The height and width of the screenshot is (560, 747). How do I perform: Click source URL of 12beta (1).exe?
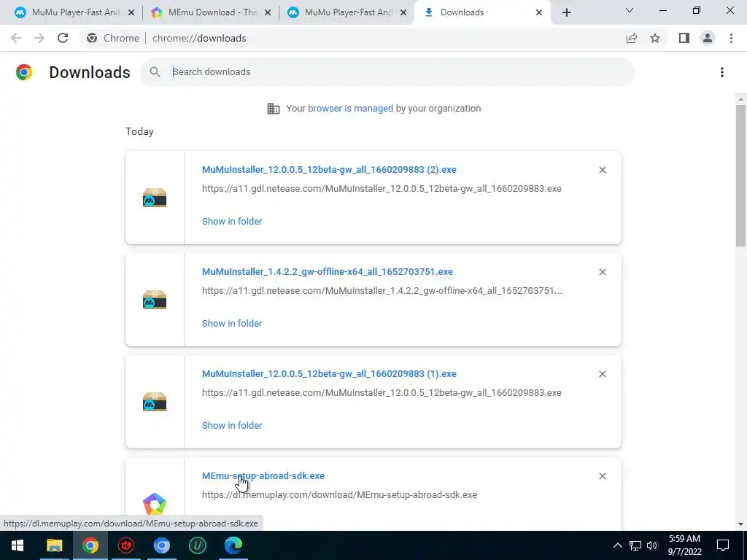pyautogui.click(x=382, y=393)
